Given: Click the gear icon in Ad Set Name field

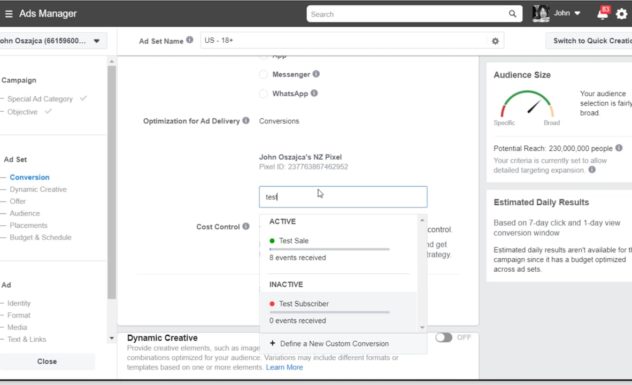Looking at the screenshot, I should [x=495, y=41].
